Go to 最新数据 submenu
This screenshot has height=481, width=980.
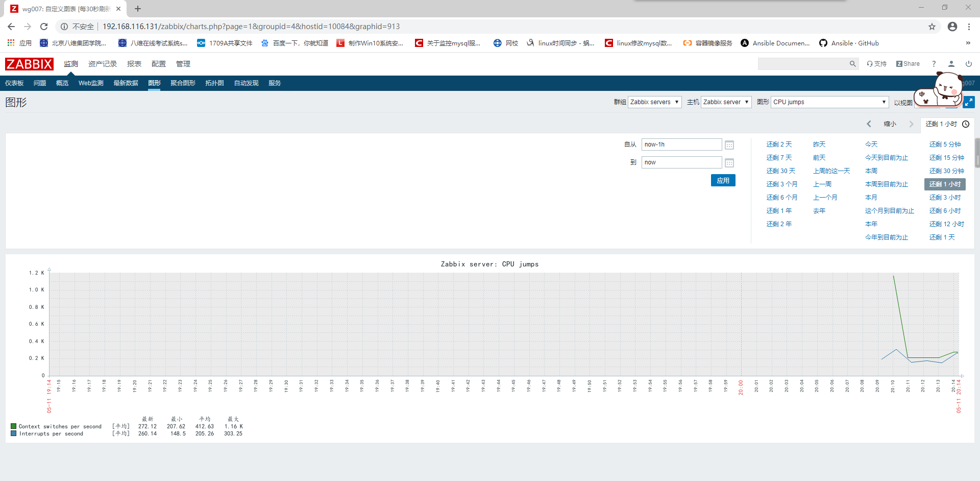pyautogui.click(x=126, y=83)
